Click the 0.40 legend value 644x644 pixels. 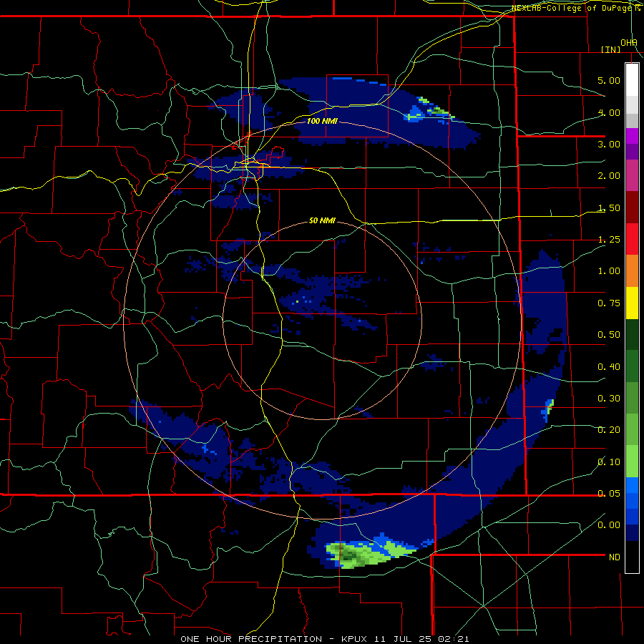coord(609,367)
